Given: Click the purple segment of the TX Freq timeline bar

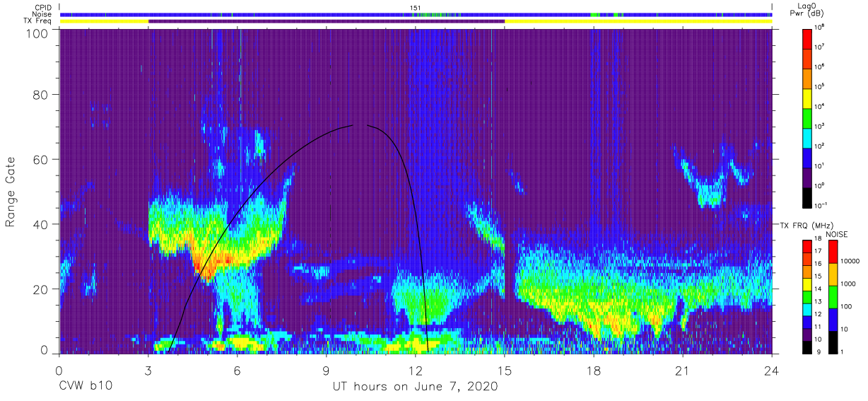Looking at the screenshot, I should click(x=327, y=21).
